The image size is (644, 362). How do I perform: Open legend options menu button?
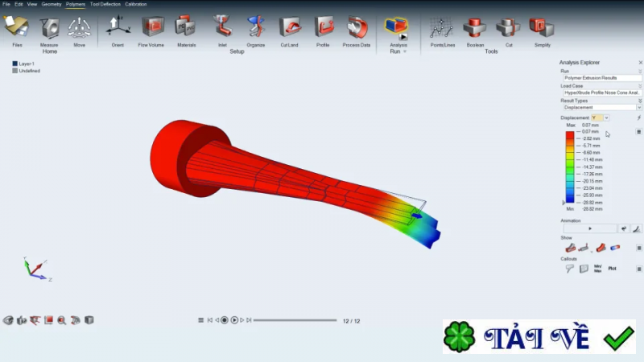pyautogui.click(x=638, y=132)
